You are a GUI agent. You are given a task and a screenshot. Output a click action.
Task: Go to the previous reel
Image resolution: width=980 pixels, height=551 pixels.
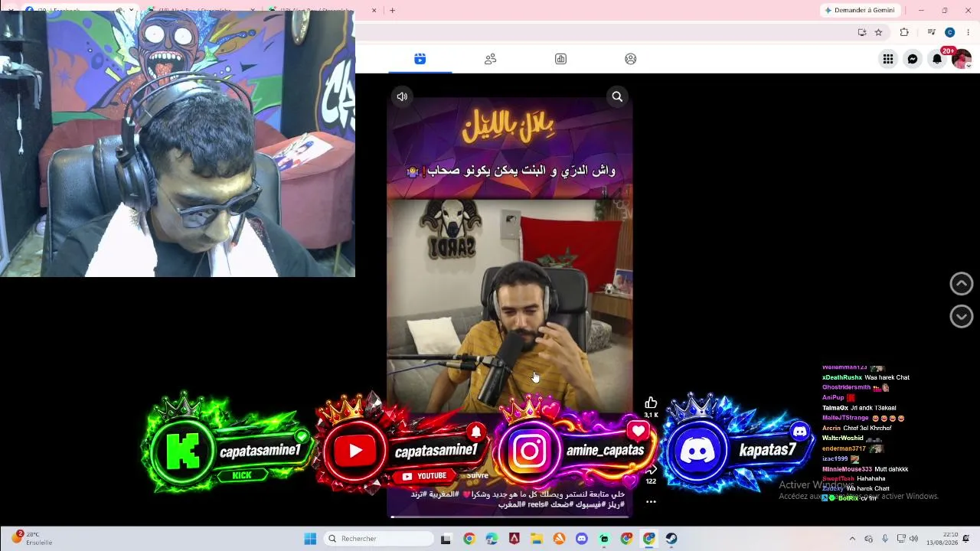tap(961, 283)
